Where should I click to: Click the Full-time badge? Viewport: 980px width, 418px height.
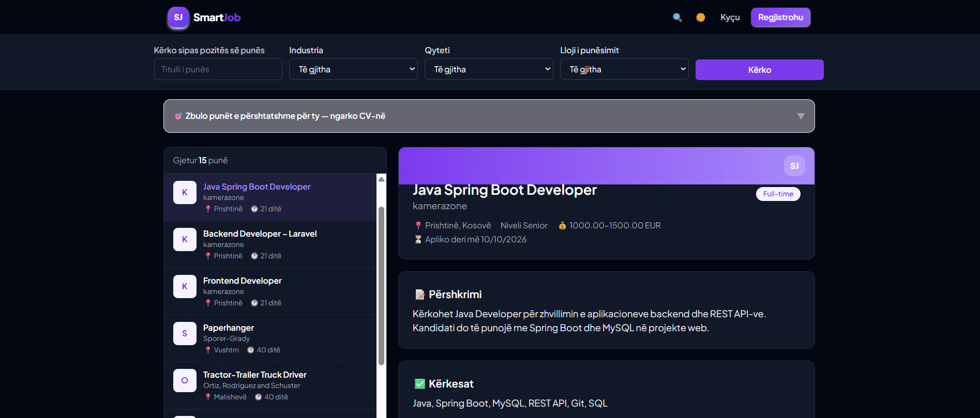click(x=778, y=194)
